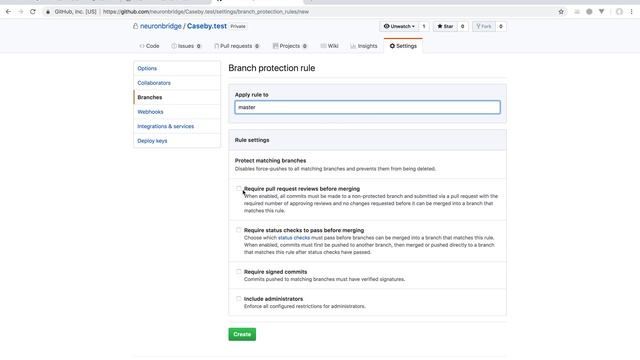This screenshot has height=360, width=640.
Task: Click the browser forward arrow
Action: coord(21,12)
